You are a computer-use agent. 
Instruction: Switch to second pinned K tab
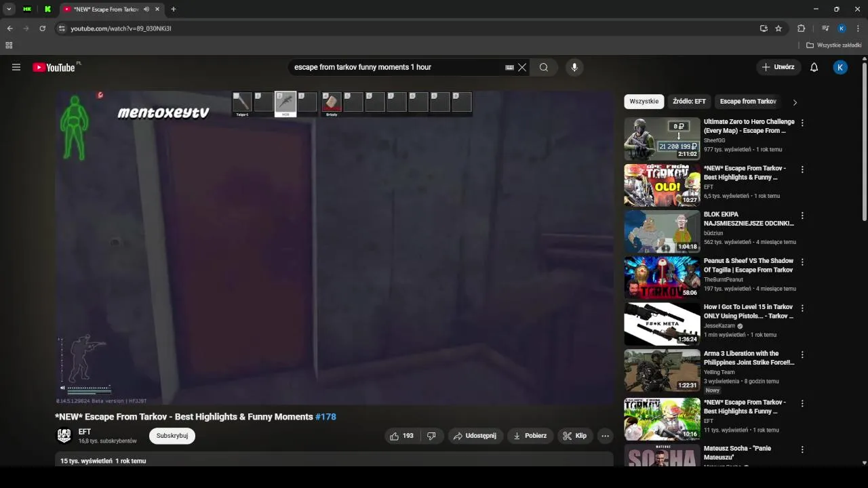point(47,9)
